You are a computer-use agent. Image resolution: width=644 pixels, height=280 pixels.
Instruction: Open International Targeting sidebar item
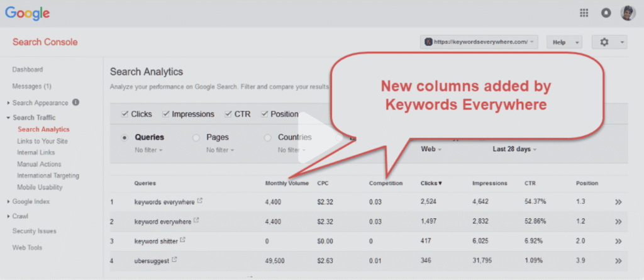point(48,176)
